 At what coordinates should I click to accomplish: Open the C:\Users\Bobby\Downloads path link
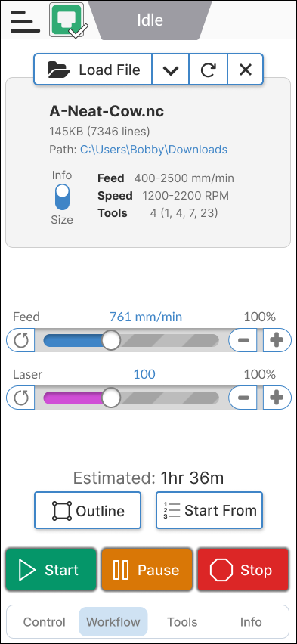[x=153, y=150]
